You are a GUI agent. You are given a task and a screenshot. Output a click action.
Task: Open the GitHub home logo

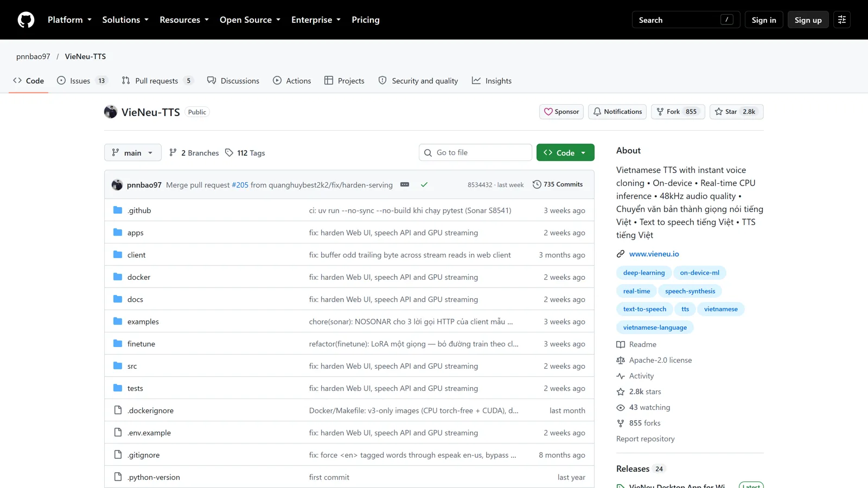26,20
